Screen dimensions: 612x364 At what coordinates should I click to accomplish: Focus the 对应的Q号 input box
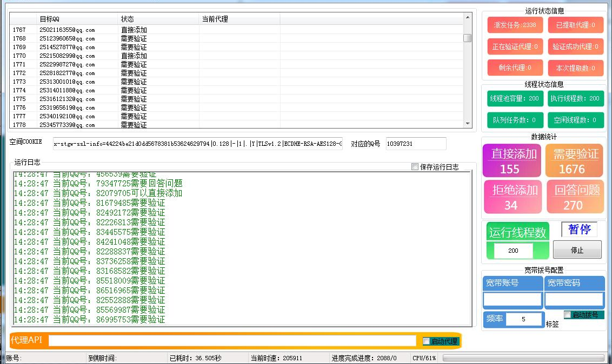pyautogui.click(x=416, y=144)
